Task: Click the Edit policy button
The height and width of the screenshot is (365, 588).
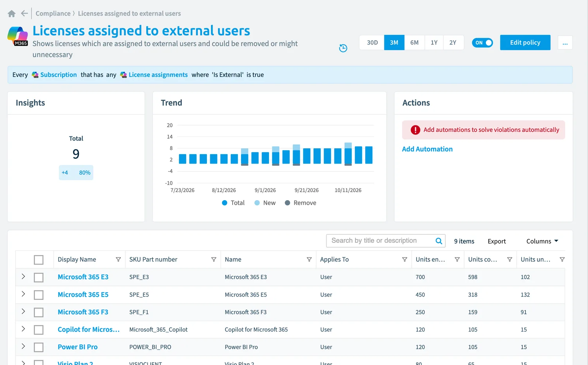Action: point(525,43)
